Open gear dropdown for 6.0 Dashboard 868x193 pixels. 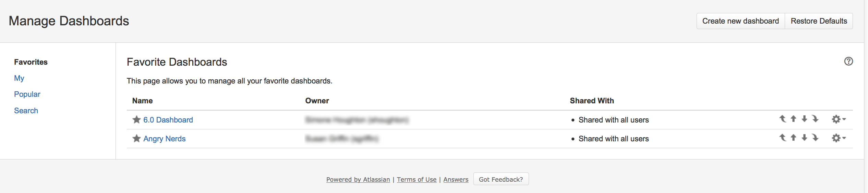coord(839,119)
